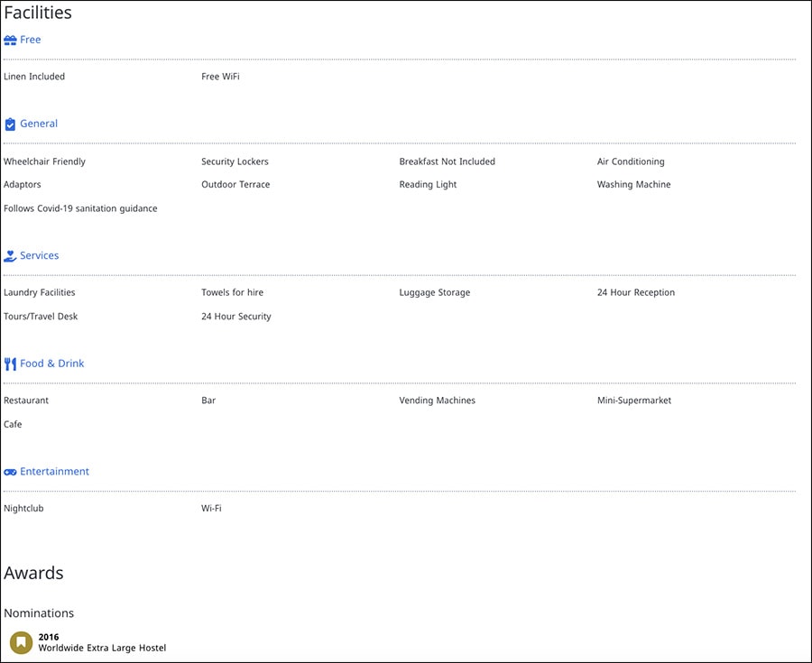Click the fork and knife Food & Drink icon
This screenshot has height=663, width=812.
click(10, 364)
